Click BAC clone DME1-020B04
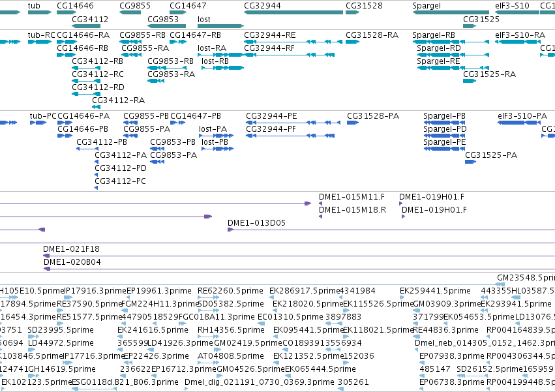This screenshot has width=555, height=392. point(299,269)
